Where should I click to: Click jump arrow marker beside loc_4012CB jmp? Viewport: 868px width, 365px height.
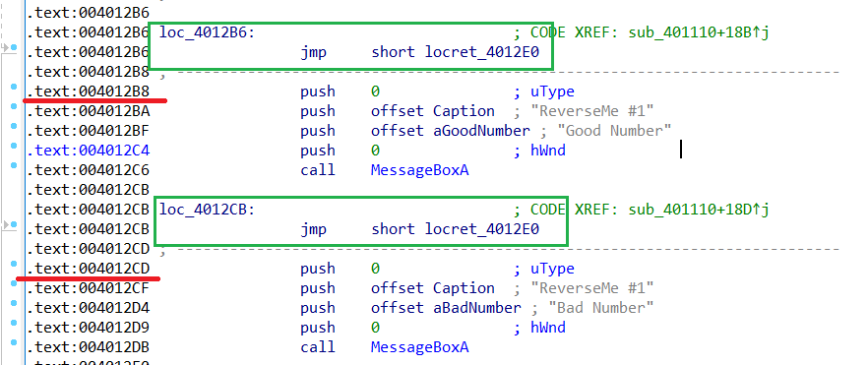(x=8, y=225)
